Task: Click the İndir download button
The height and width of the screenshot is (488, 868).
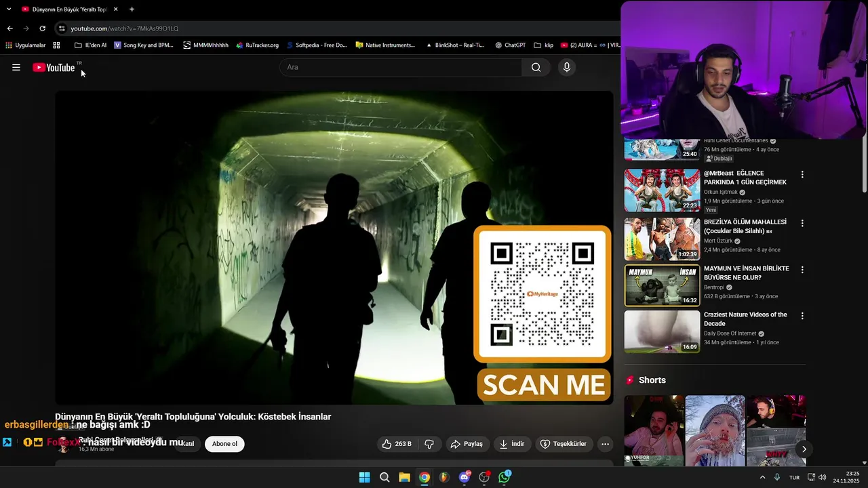Action: (512, 444)
